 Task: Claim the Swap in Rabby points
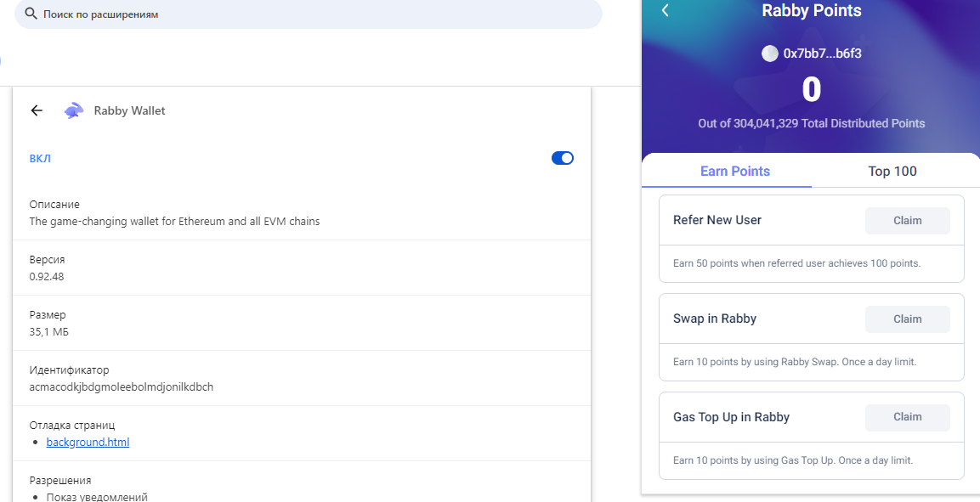tap(907, 319)
